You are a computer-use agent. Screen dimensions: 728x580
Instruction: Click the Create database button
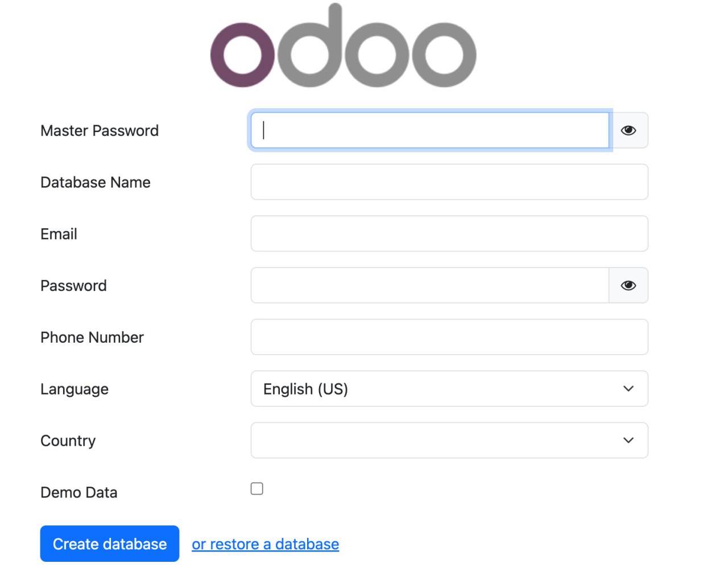[110, 544]
